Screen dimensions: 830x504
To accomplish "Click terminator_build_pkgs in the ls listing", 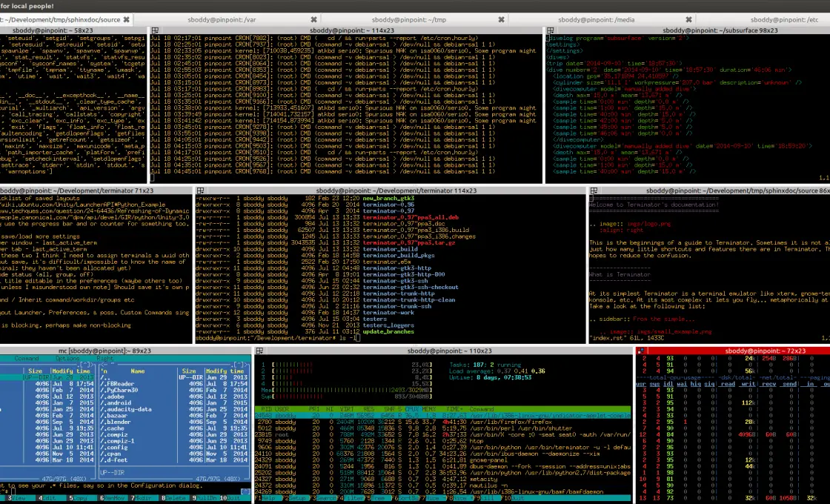I will point(399,256).
